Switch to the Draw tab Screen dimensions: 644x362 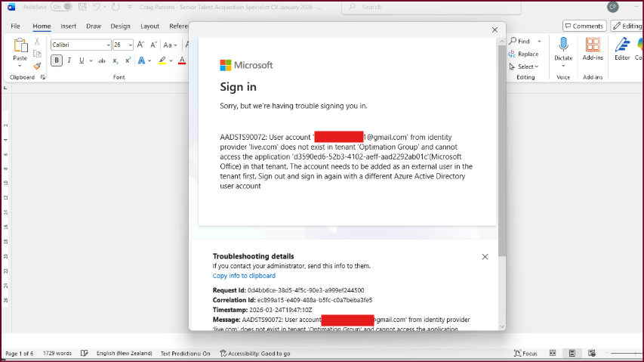[x=94, y=26]
